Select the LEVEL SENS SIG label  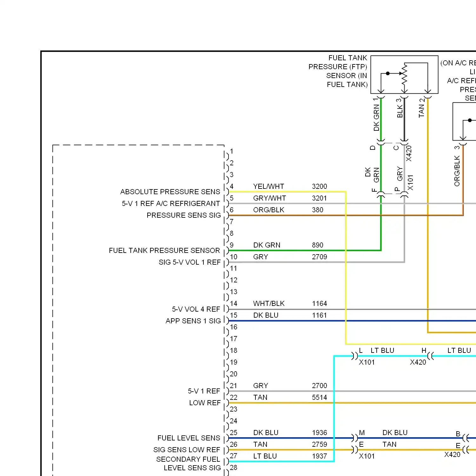(x=192, y=468)
